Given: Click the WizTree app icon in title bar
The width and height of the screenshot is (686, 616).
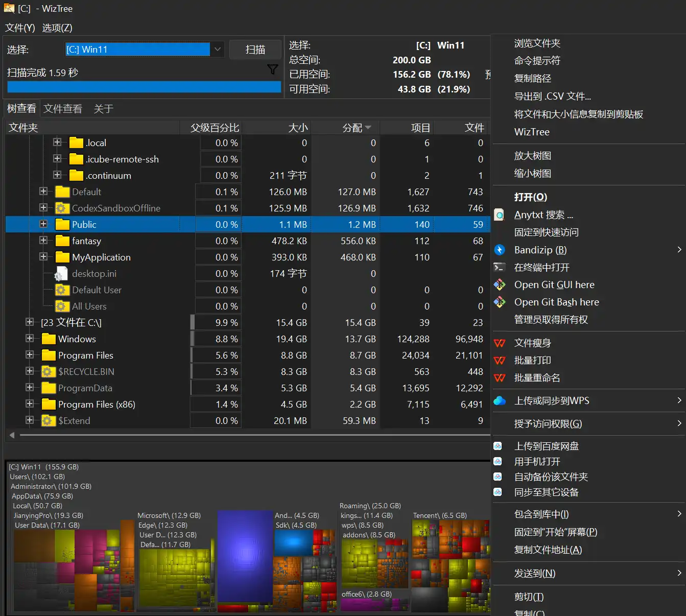Looking at the screenshot, I should click(9, 8).
